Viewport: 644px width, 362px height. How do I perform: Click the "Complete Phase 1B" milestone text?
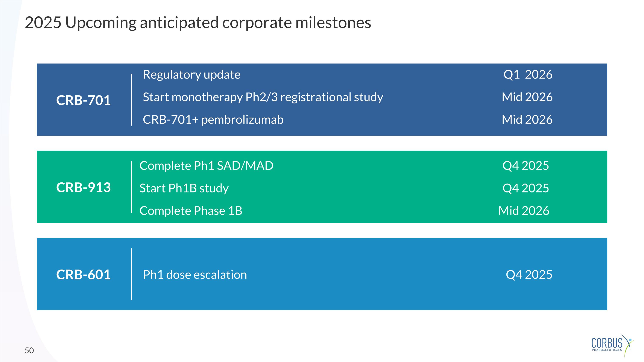click(x=191, y=211)
